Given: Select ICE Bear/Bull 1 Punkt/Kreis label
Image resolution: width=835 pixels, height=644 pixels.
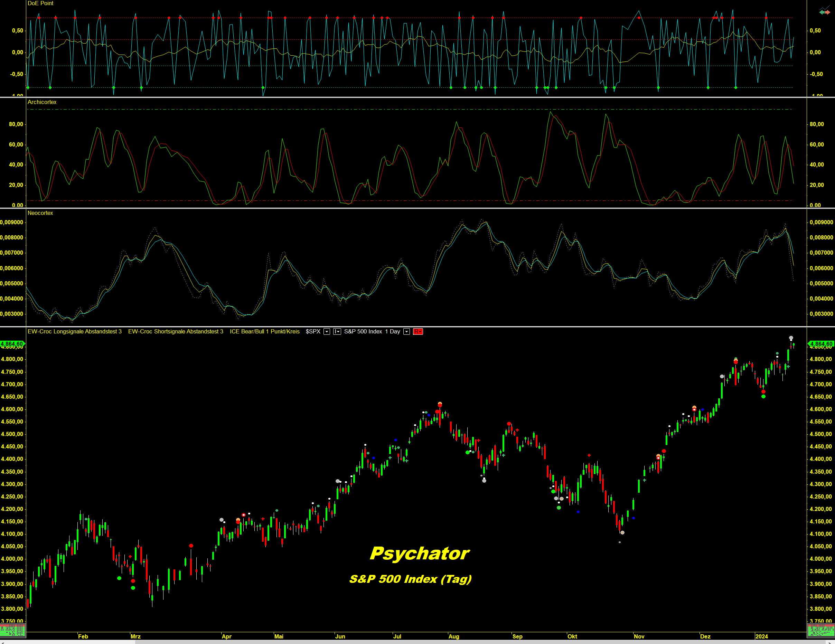Looking at the screenshot, I should [x=265, y=331].
